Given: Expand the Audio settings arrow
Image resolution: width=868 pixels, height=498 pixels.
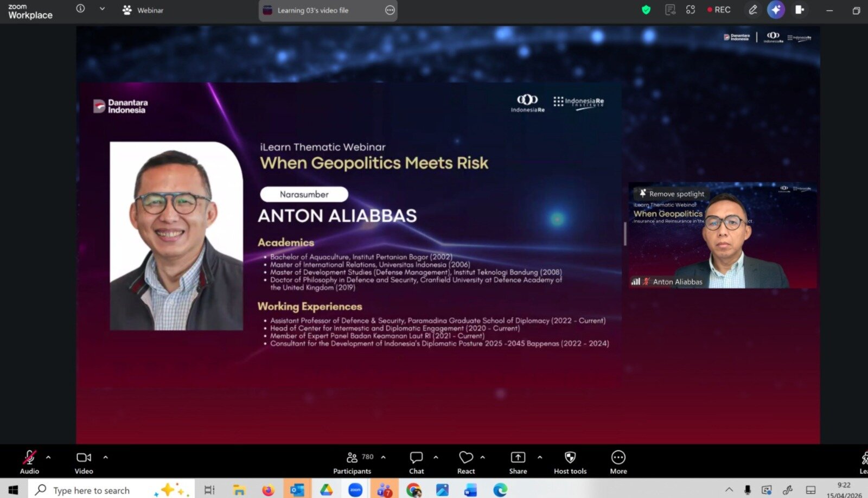Looking at the screenshot, I should [48, 457].
